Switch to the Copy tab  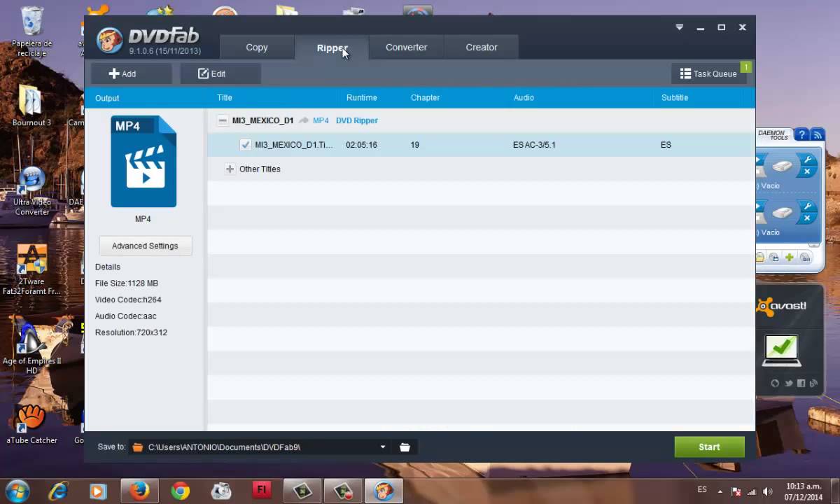point(257,47)
